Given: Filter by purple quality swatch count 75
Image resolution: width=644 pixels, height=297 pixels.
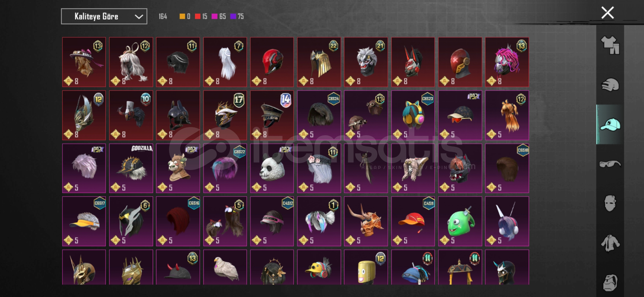Looking at the screenshot, I should tap(237, 16).
